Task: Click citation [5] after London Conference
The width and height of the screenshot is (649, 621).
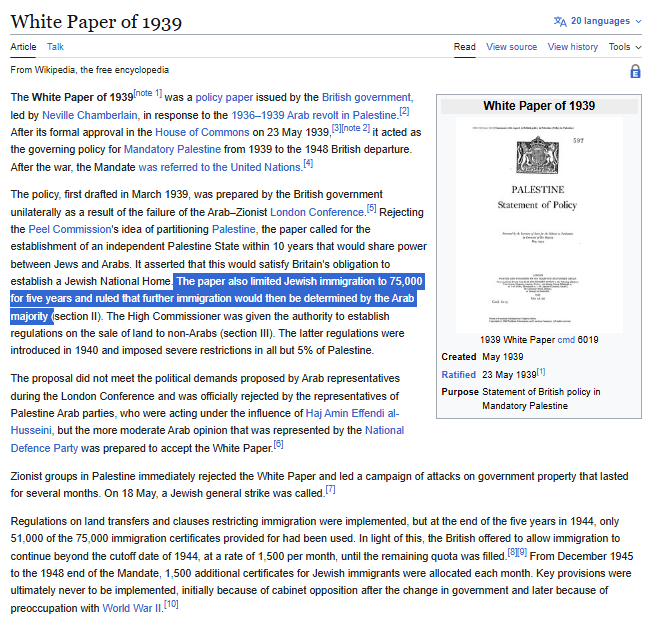Action: point(371,208)
